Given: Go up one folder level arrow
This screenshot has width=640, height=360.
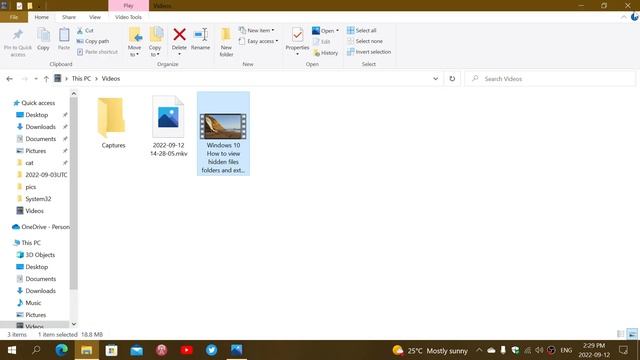Looking at the screenshot, I should (x=46, y=79).
